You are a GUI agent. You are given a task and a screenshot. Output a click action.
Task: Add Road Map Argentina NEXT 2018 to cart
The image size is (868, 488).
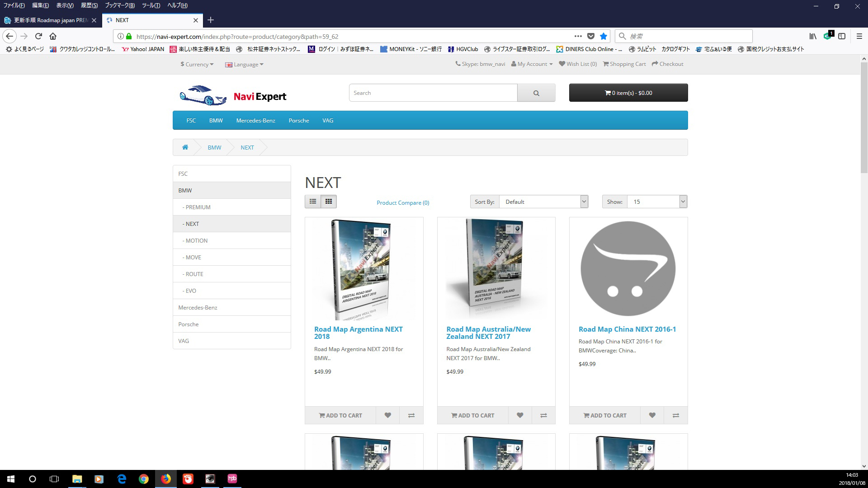[x=340, y=415]
